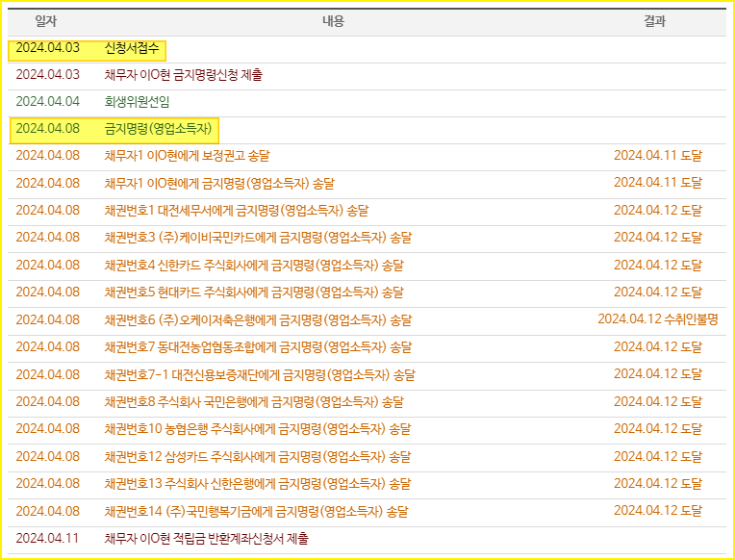Click the 2024.04.08 date in 삼성카드 row
Image resolution: width=735 pixels, height=560 pixels.
(48, 457)
